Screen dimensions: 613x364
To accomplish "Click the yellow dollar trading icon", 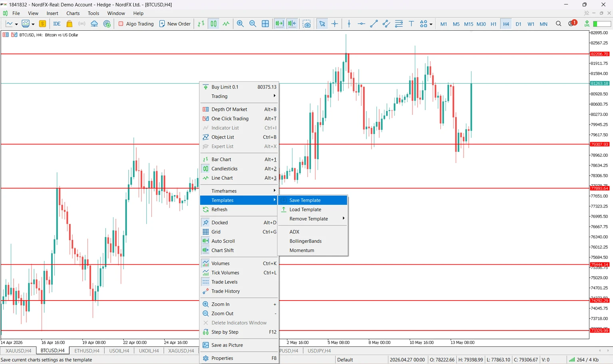I will coord(42,24).
